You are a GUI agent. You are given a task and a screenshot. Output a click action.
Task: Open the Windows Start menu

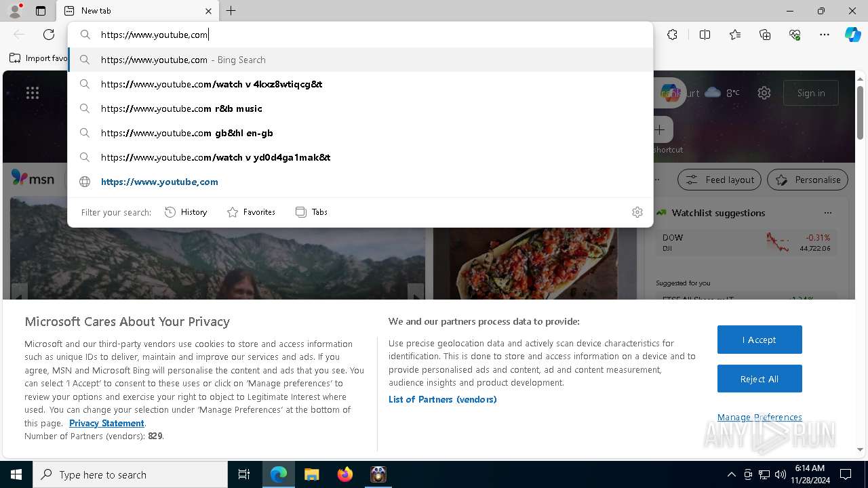pyautogui.click(x=16, y=474)
